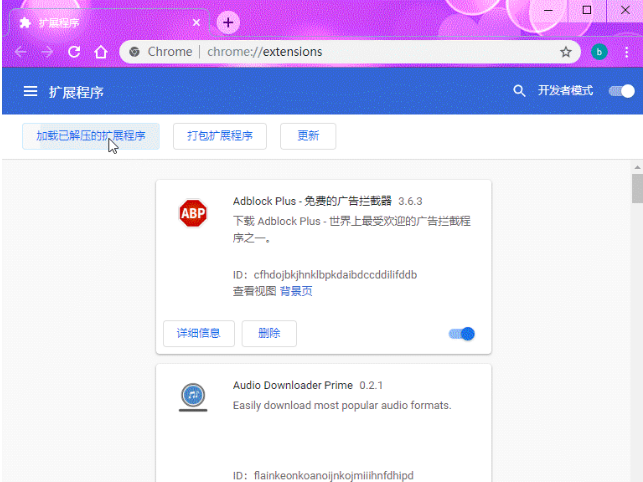
Task: Click 加载已解压的扩展程序 button
Action: coord(91,136)
